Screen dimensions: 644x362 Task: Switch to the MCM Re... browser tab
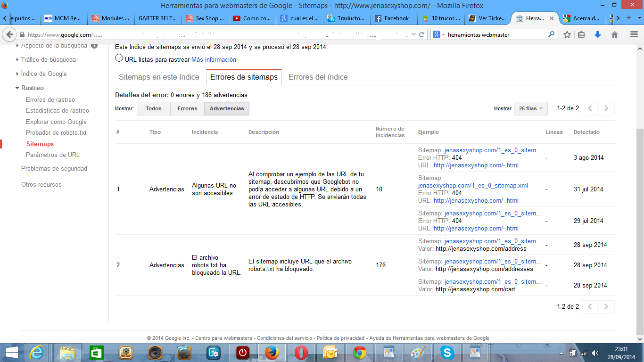(64, 18)
